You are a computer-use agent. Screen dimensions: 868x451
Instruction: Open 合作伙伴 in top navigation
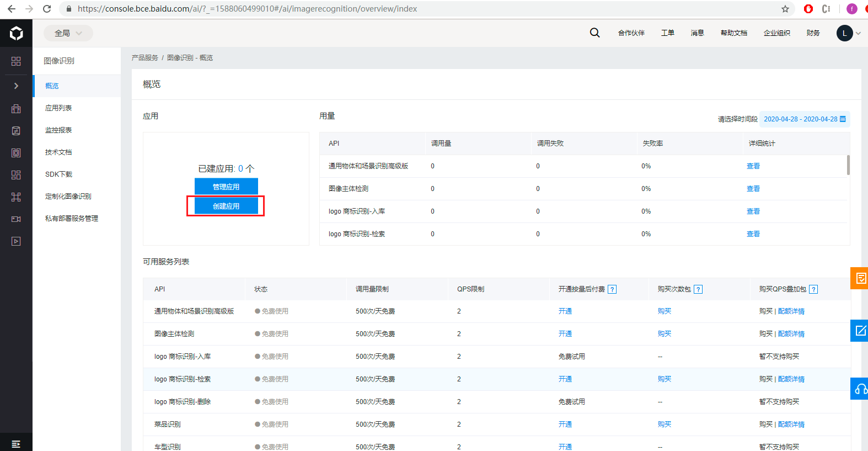pyautogui.click(x=631, y=33)
